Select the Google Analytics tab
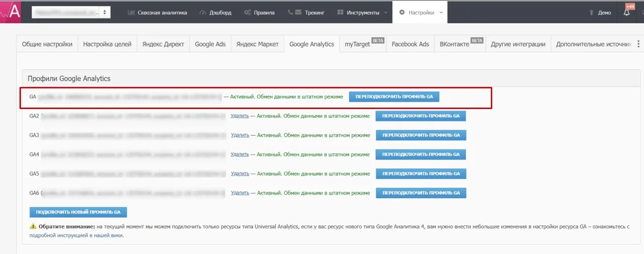Image resolution: width=644 pixels, height=254 pixels. (x=311, y=44)
